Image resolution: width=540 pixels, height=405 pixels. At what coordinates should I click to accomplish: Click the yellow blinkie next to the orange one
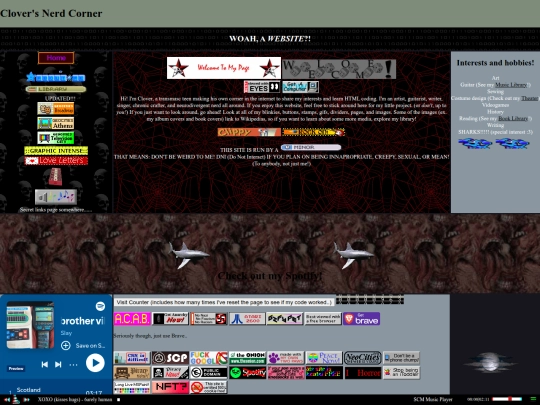click(x=313, y=132)
